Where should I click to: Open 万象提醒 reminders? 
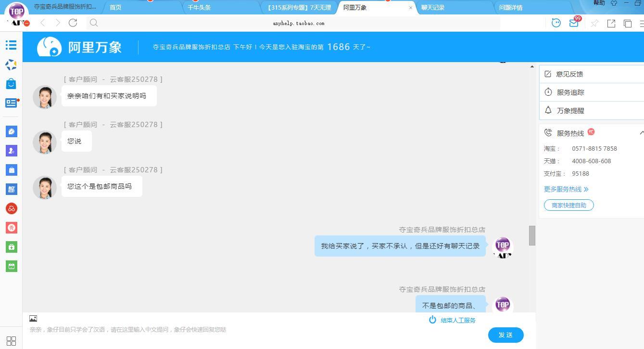tap(592, 111)
